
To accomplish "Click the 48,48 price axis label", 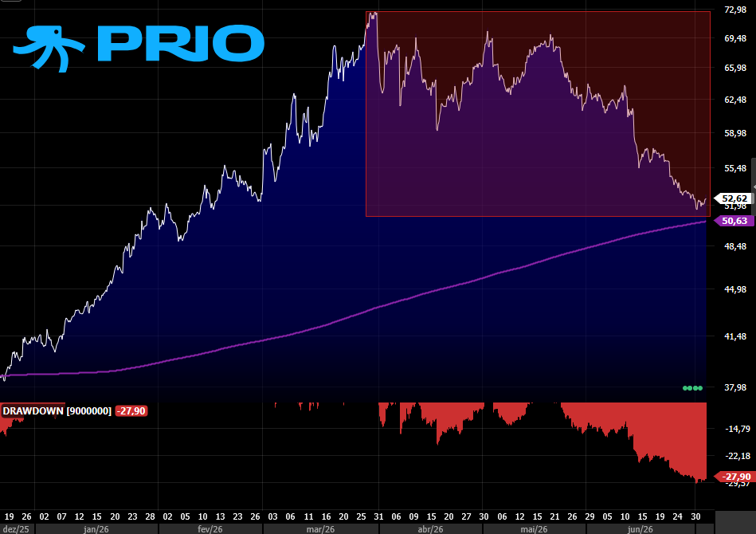I will (x=735, y=246).
